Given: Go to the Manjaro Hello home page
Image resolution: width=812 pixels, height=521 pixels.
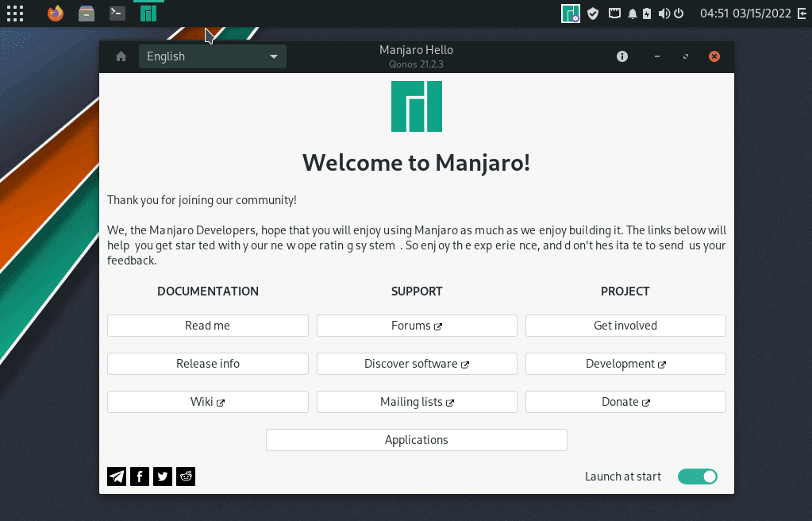Looking at the screenshot, I should (x=121, y=56).
